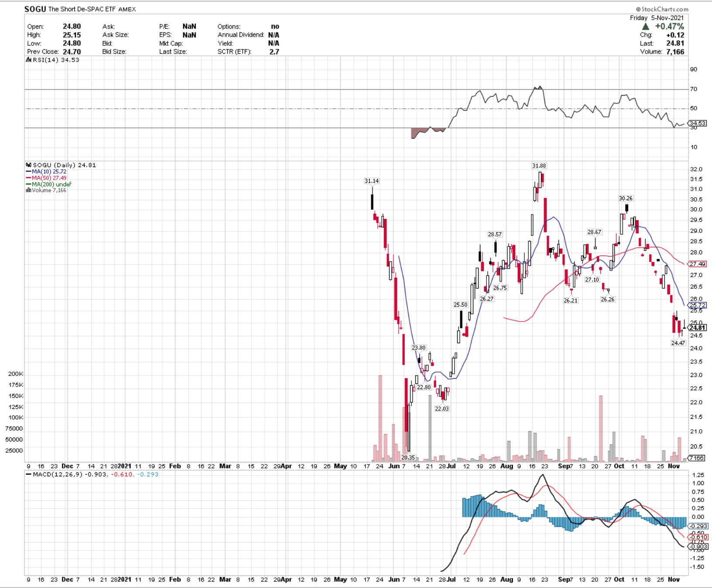This screenshot has height=588, width=712.
Task: Click the Last 24.81 value in header
Action: [675, 43]
